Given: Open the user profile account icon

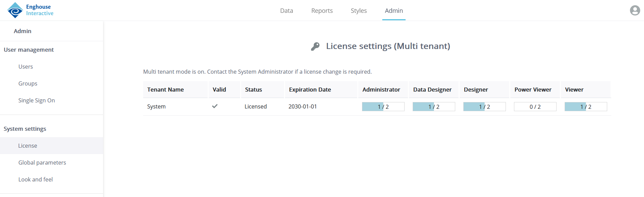Looking at the screenshot, I should (635, 10).
